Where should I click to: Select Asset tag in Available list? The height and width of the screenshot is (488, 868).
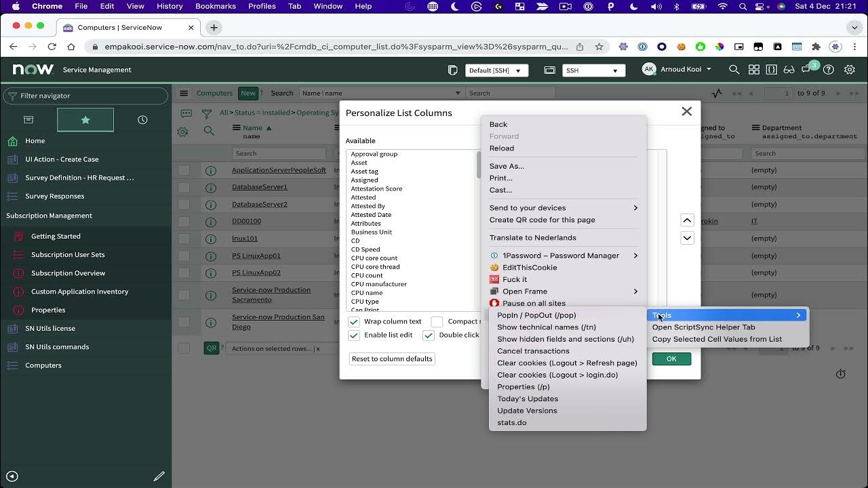(x=365, y=171)
